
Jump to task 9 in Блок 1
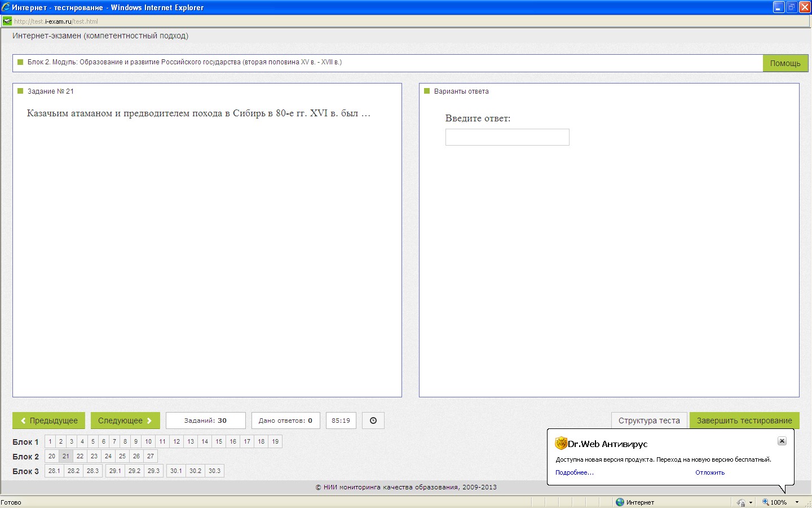[136, 441]
